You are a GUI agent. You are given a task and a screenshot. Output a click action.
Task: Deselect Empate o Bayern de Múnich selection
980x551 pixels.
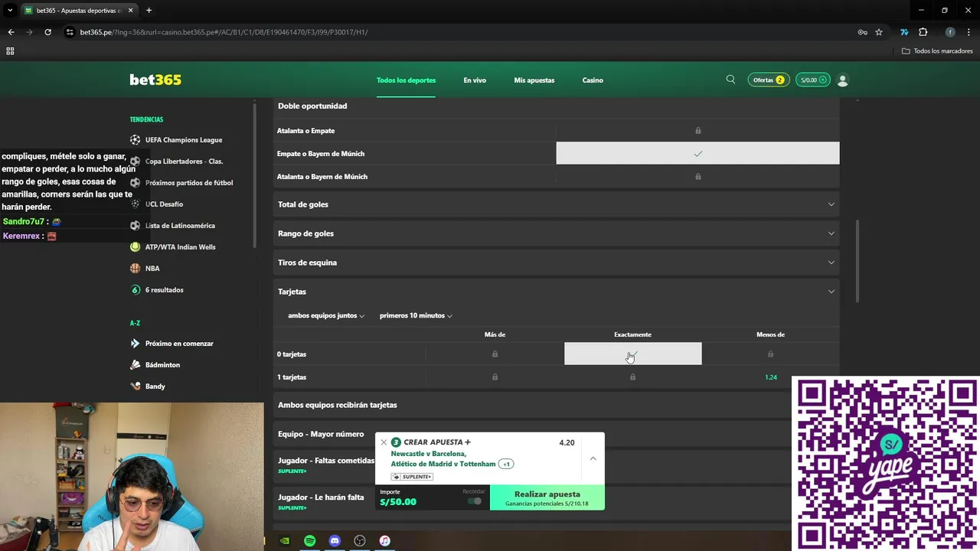pyautogui.click(x=697, y=153)
